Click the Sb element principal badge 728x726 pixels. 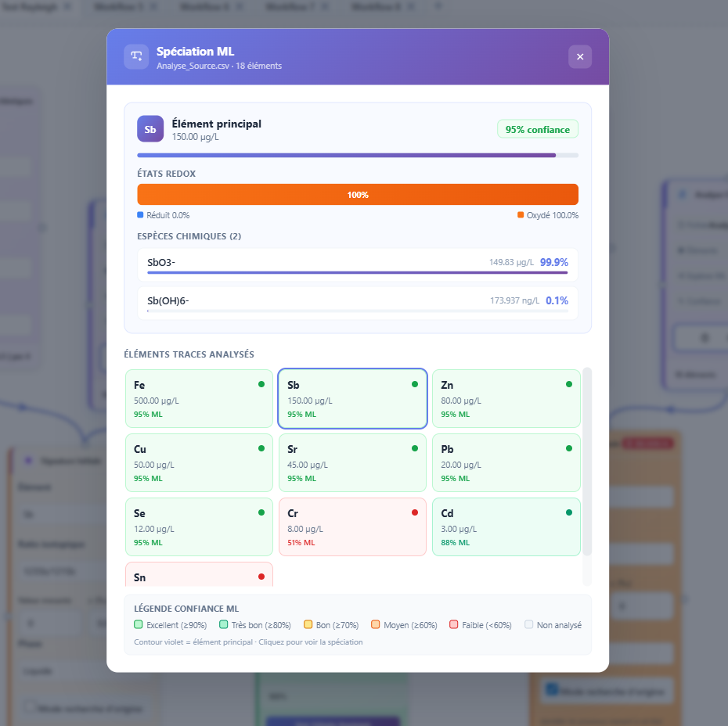(x=150, y=129)
